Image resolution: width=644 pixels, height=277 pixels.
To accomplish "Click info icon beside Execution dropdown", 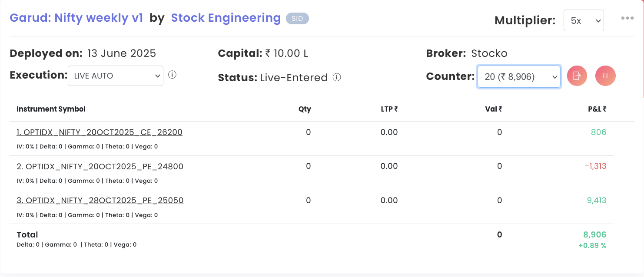I will click(x=172, y=75).
